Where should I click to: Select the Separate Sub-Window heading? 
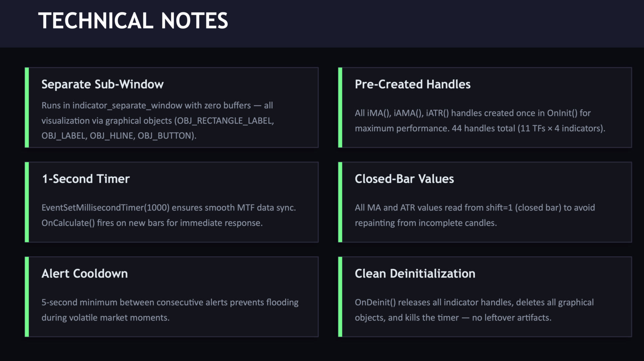(102, 84)
